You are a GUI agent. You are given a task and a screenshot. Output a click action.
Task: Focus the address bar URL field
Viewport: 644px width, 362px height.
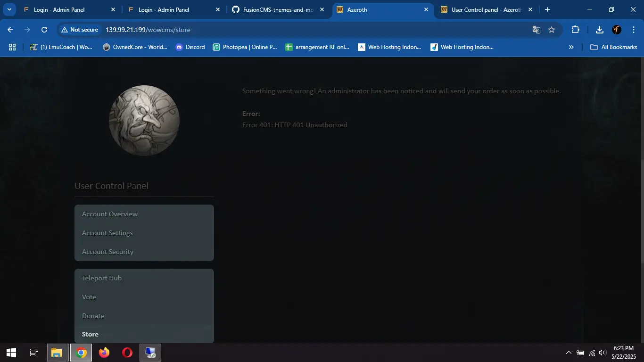point(311,30)
